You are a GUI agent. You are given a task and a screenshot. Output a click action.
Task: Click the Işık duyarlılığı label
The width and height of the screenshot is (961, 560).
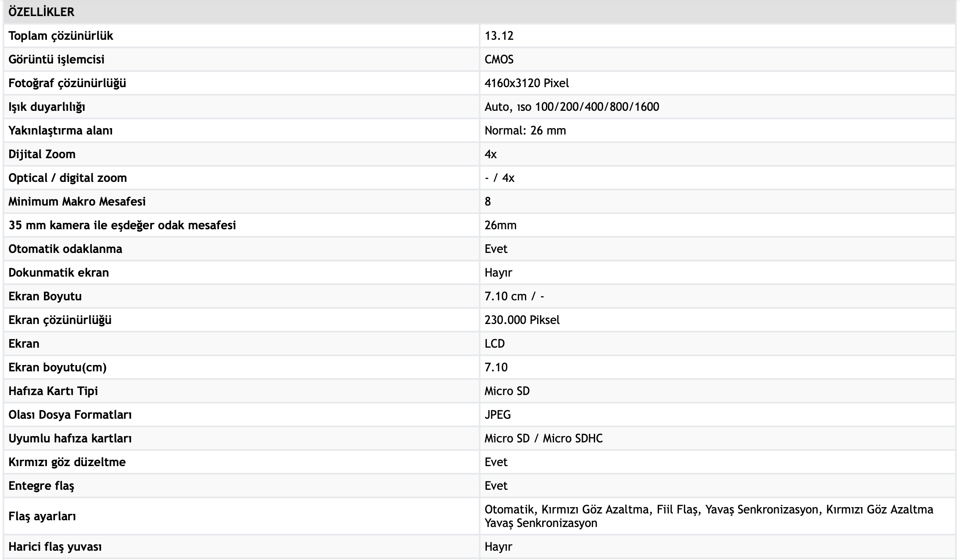(x=47, y=107)
